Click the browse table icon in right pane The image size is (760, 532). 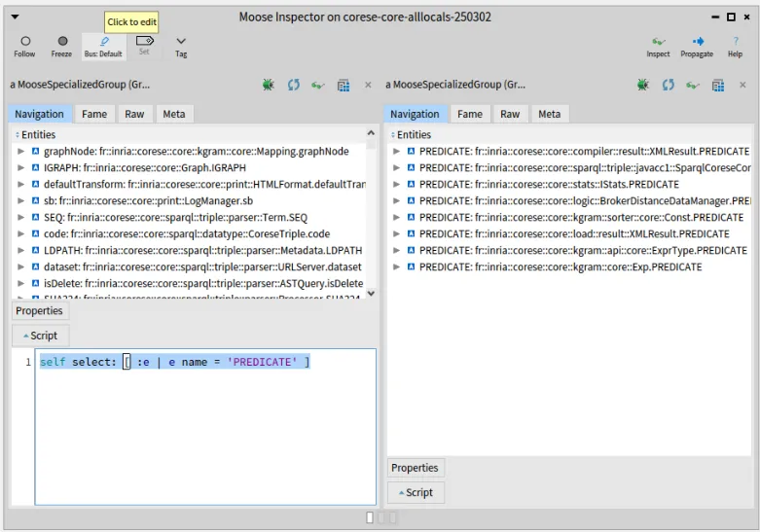pyautogui.click(x=717, y=86)
